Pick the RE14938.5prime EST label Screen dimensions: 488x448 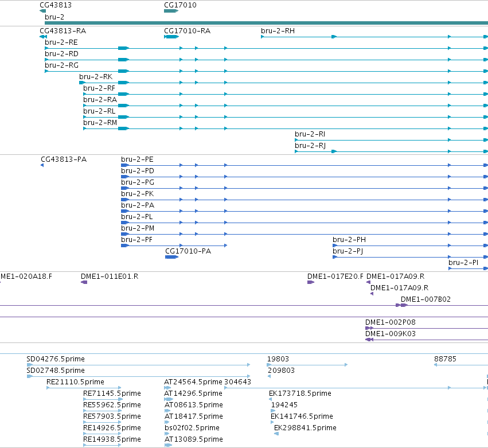112,439
